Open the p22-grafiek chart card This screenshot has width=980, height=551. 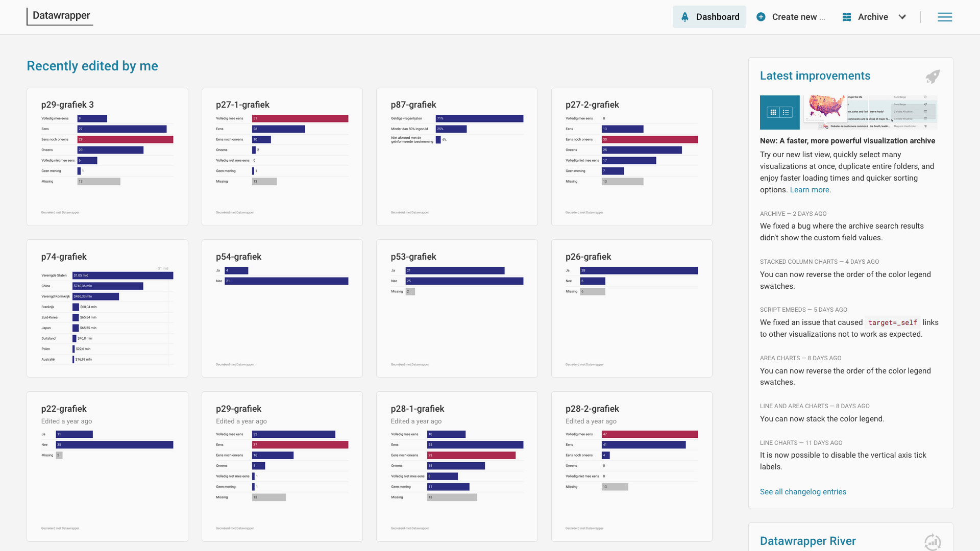107,466
